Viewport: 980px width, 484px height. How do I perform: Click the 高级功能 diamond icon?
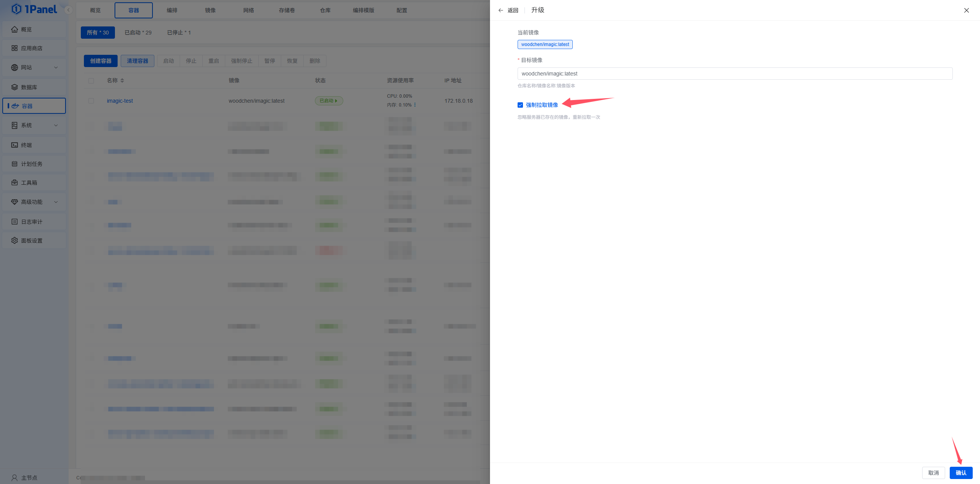[15, 202]
